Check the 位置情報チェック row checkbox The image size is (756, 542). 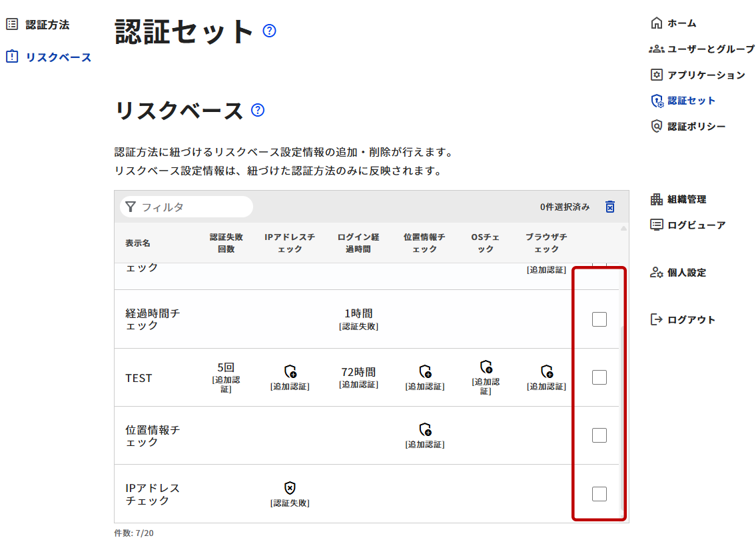point(599,435)
